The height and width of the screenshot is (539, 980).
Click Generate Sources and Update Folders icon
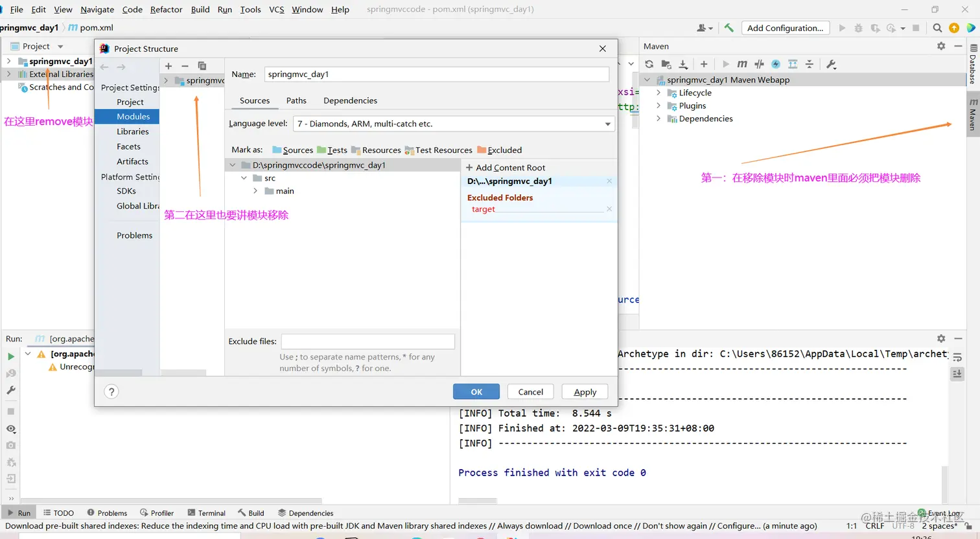point(666,64)
